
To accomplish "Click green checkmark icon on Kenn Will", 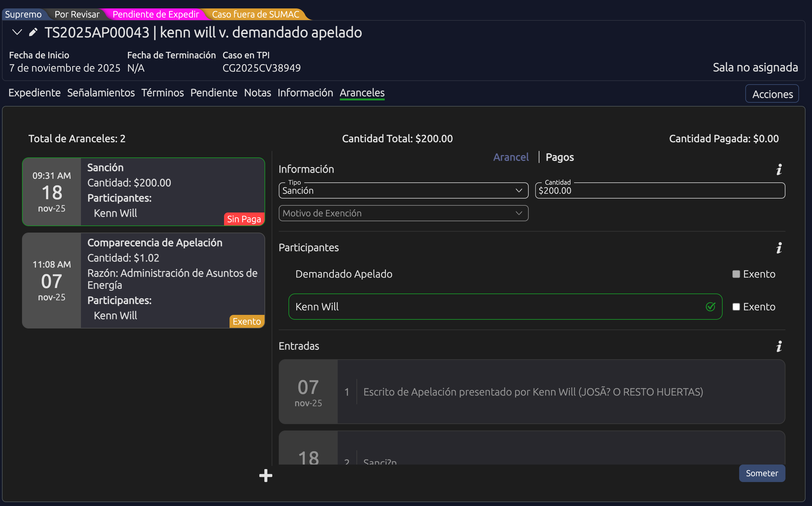I will click(x=710, y=306).
